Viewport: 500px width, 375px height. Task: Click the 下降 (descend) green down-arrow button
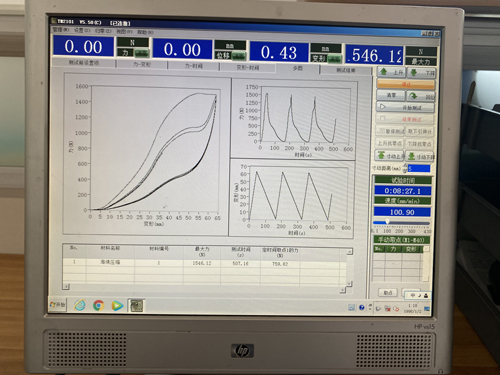(421, 72)
